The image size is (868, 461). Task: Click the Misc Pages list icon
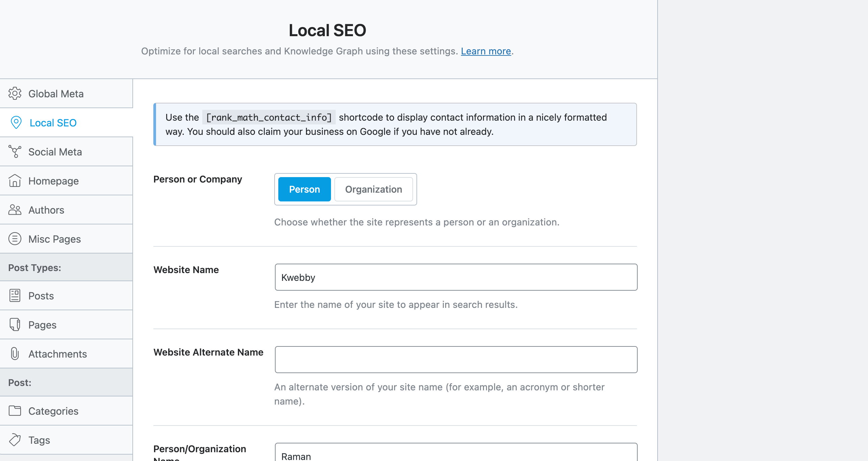pos(15,239)
